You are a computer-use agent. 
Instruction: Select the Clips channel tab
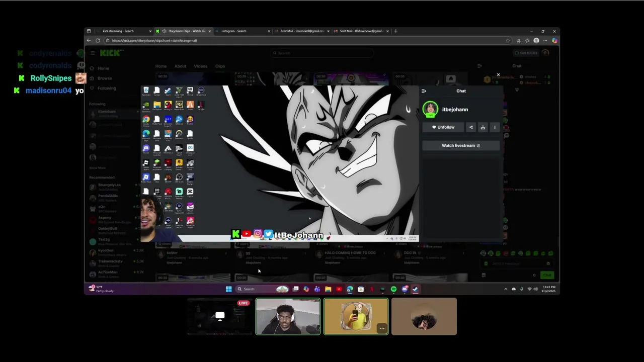pos(220,66)
